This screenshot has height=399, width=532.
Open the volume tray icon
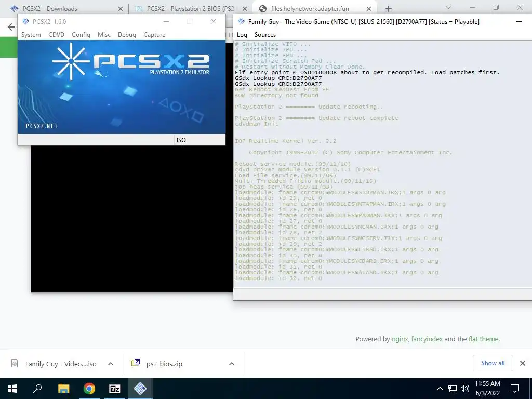click(465, 389)
